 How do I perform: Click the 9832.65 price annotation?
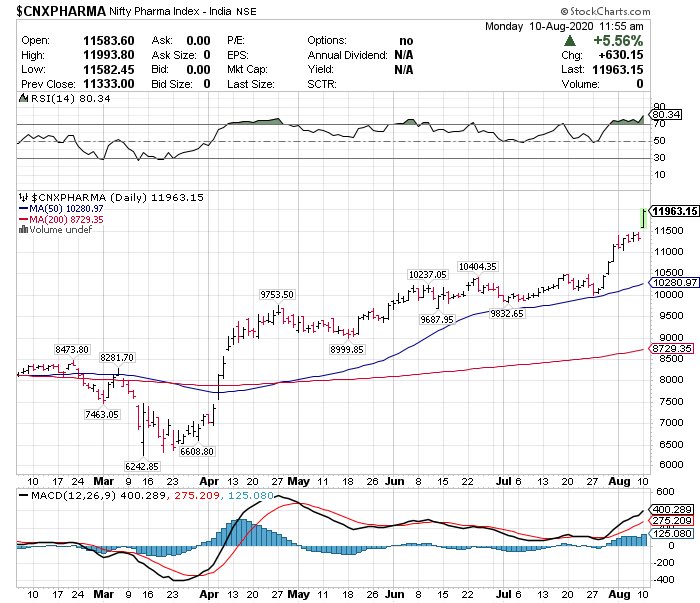point(507,313)
